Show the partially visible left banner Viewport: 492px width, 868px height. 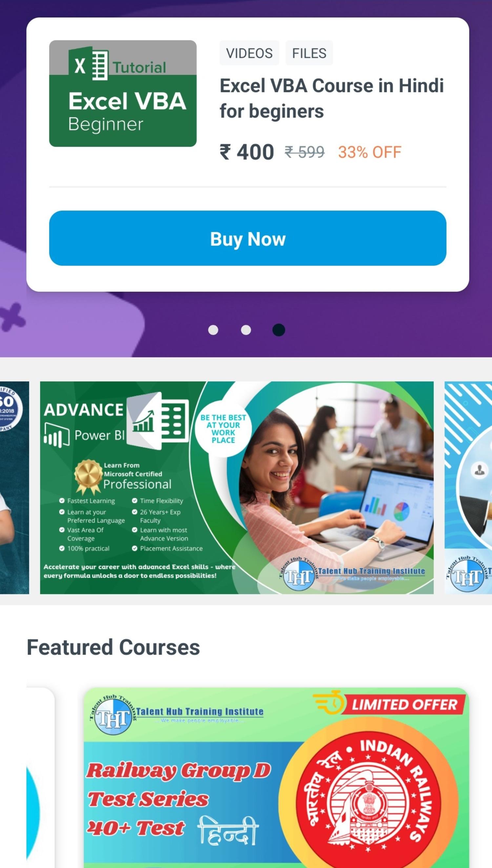click(14, 488)
